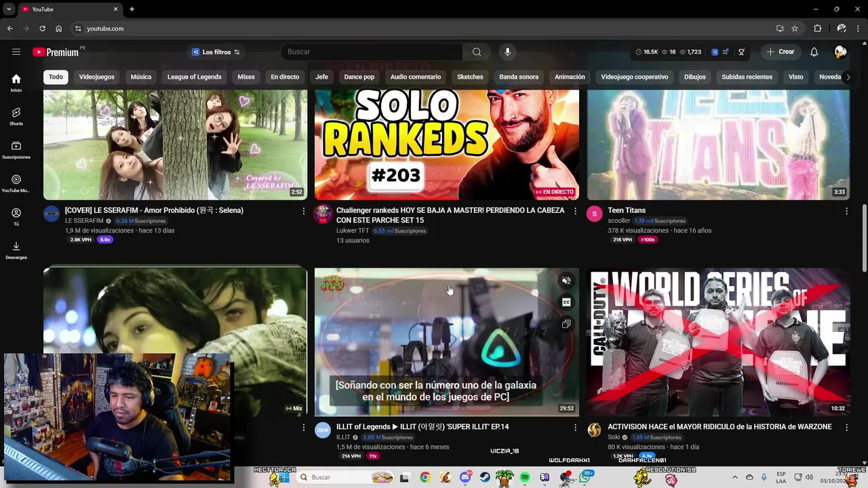Start voice search with the microphone
The width and height of the screenshot is (868, 488).
507,52
